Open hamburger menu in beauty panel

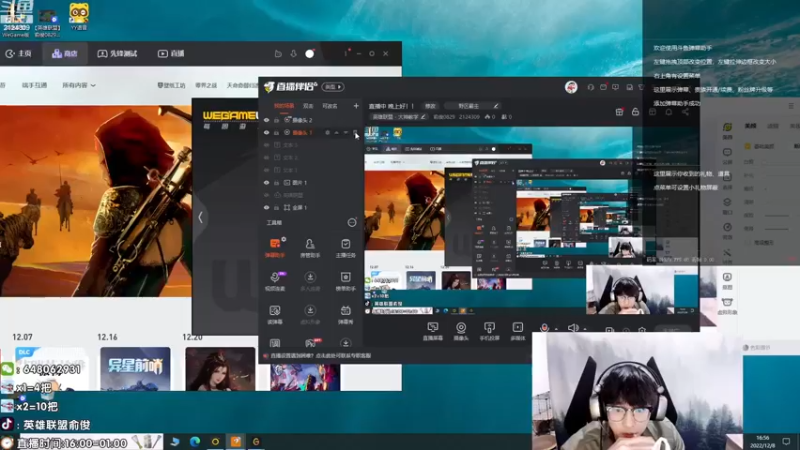point(791,106)
